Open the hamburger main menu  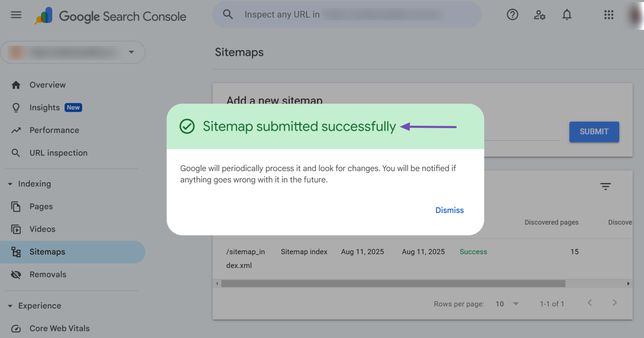16,15
